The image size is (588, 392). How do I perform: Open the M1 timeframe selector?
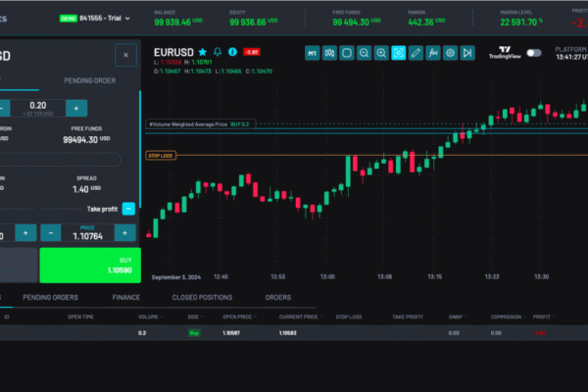pos(313,53)
